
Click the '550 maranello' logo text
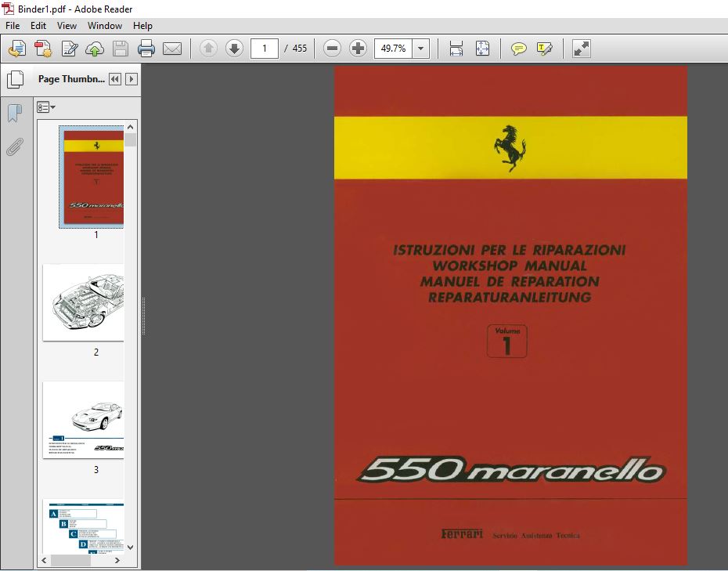tap(511, 470)
